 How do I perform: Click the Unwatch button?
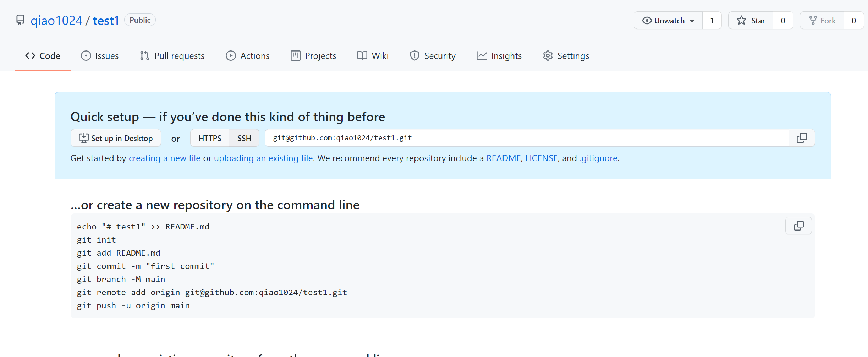pos(668,21)
